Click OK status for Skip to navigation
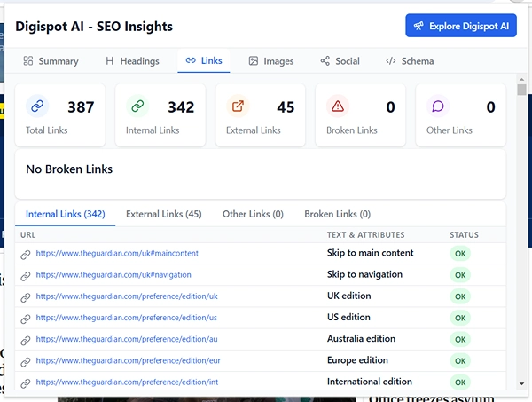Viewport: 532px width, 402px height. (460, 275)
